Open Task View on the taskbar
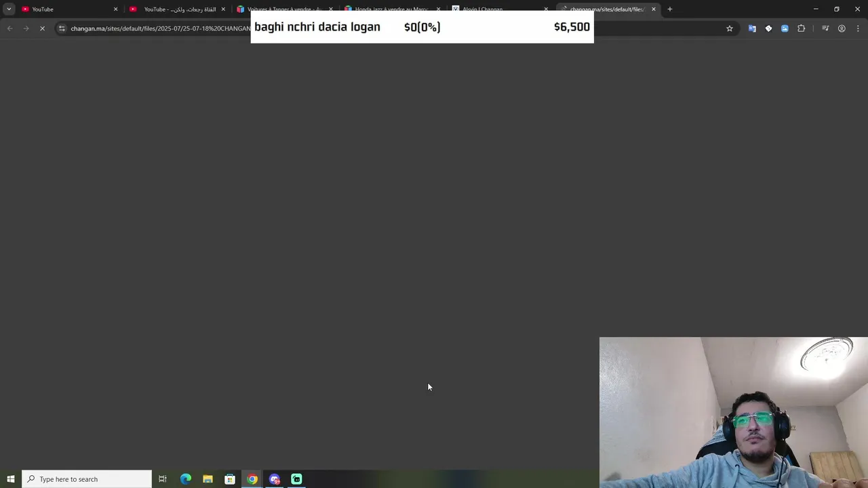This screenshot has height=488, width=868. click(x=163, y=479)
